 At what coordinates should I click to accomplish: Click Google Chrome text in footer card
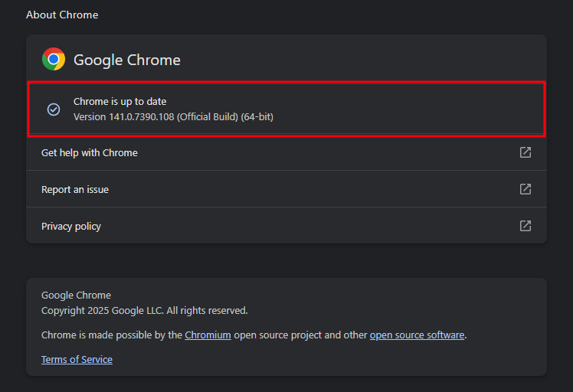tap(76, 296)
